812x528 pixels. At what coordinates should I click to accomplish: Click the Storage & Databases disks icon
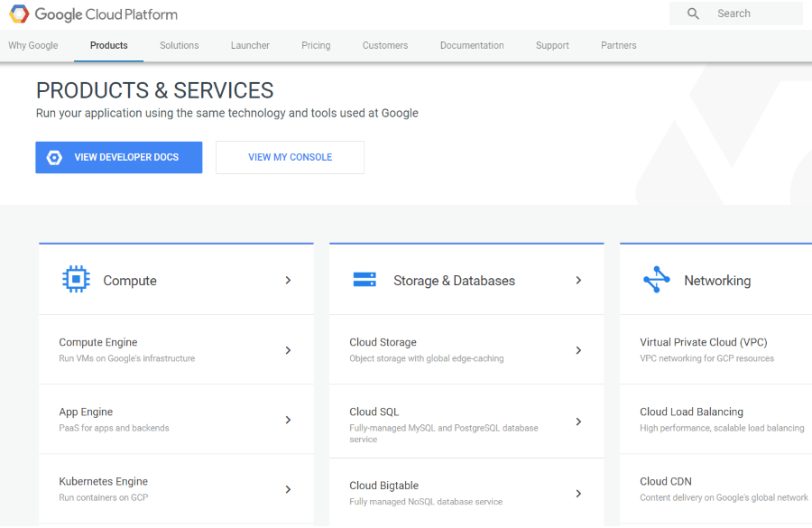[364, 279]
